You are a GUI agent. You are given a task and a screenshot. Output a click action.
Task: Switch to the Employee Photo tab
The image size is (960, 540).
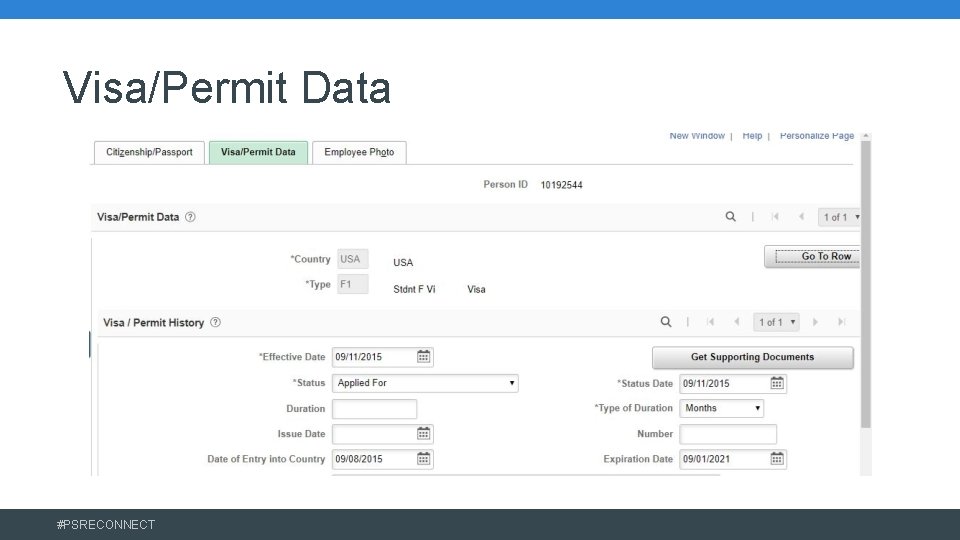359,152
